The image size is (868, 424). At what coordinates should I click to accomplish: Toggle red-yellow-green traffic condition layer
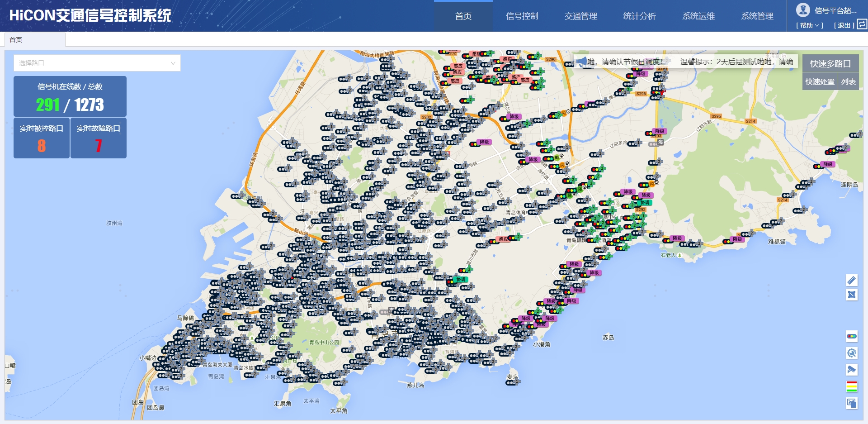(x=851, y=386)
